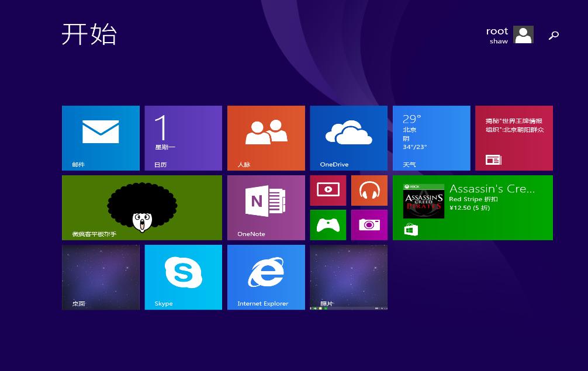Viewport: 588px width, 371px height.
Task: Click the Red Stripe 折扣 text
Action: coord(473,199)
